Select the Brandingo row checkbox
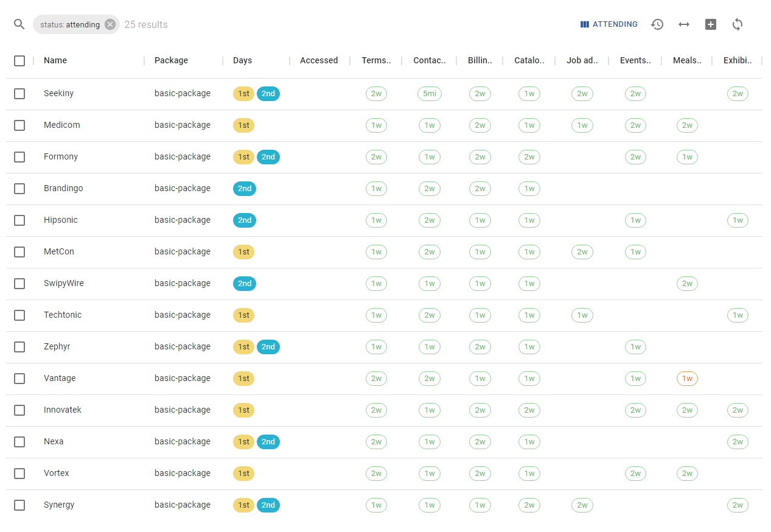The image size is (771, 532). (19, 189)
